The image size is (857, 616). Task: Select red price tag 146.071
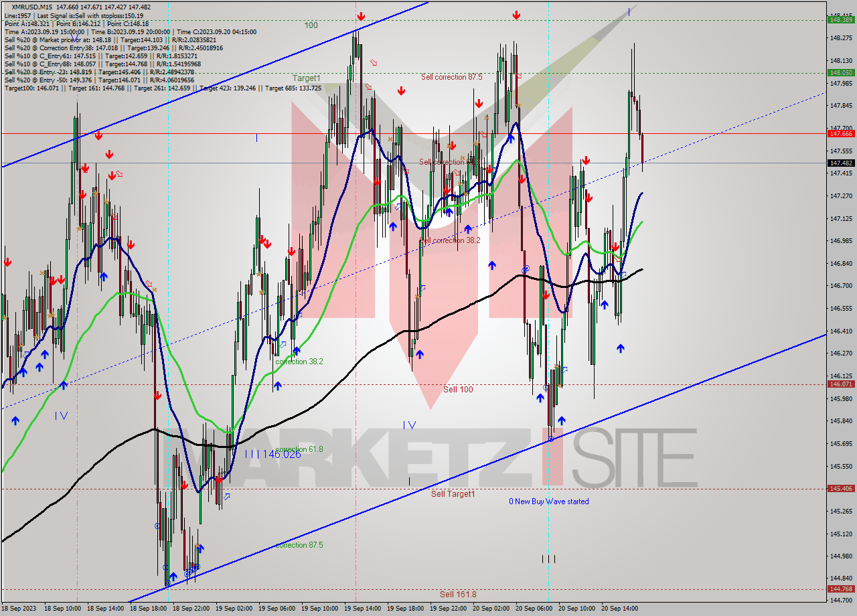click(x=841, y=384)
